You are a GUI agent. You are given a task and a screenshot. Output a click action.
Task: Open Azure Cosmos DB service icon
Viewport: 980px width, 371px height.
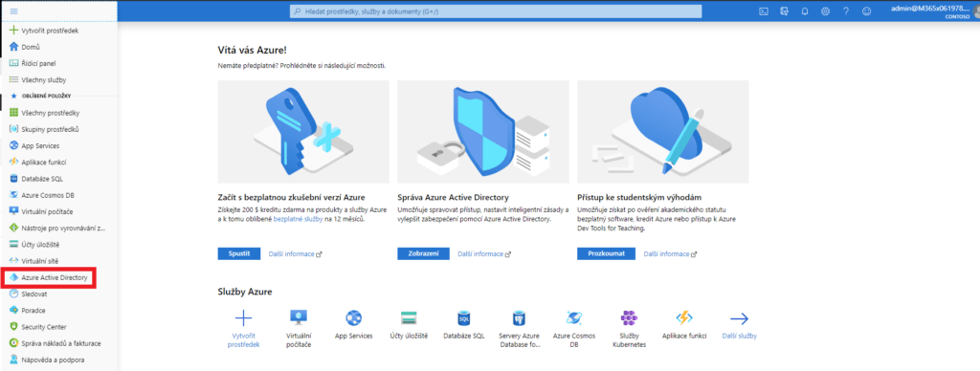(x=574, y=317)
